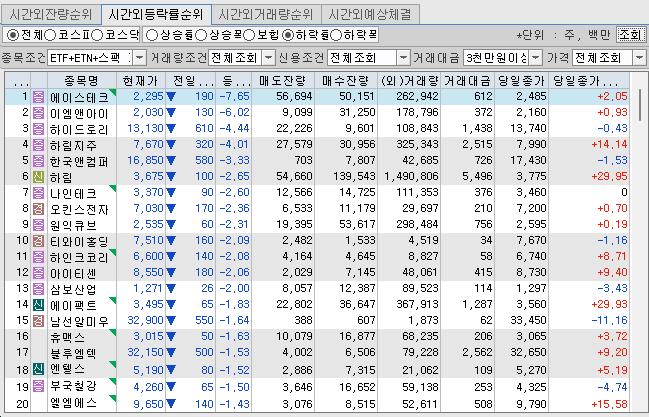Click the down-arrow indicator in 엠엠에스 row
The height and width of the screenshot is (417, 649).
pos(171,404)
